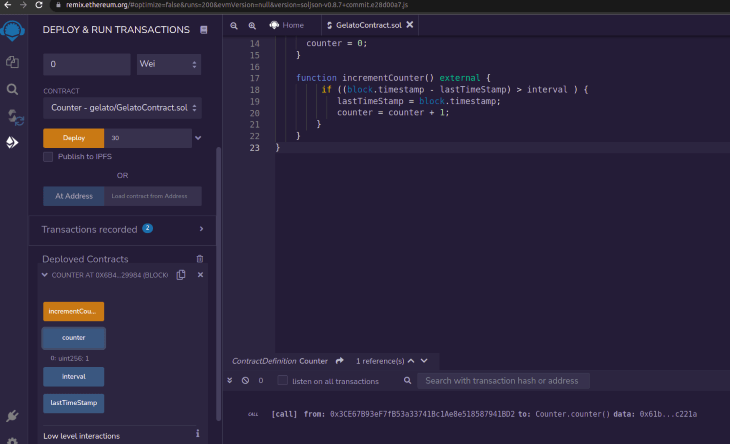730x444 pixels.
Task: Click 'Low level interactions' label
Action: 81,436
